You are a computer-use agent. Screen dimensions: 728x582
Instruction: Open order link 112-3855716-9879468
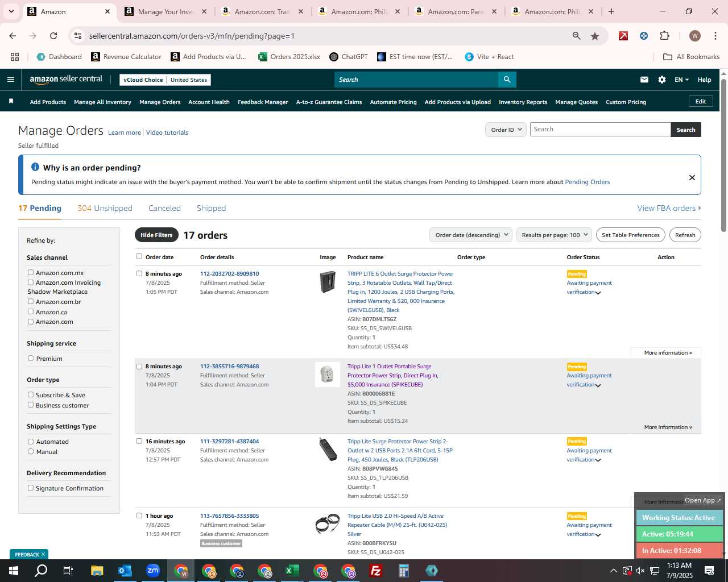point(229,367)
